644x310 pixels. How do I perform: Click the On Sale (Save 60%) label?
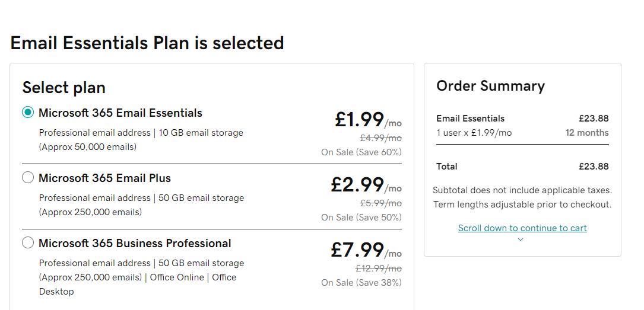[361, 152]
